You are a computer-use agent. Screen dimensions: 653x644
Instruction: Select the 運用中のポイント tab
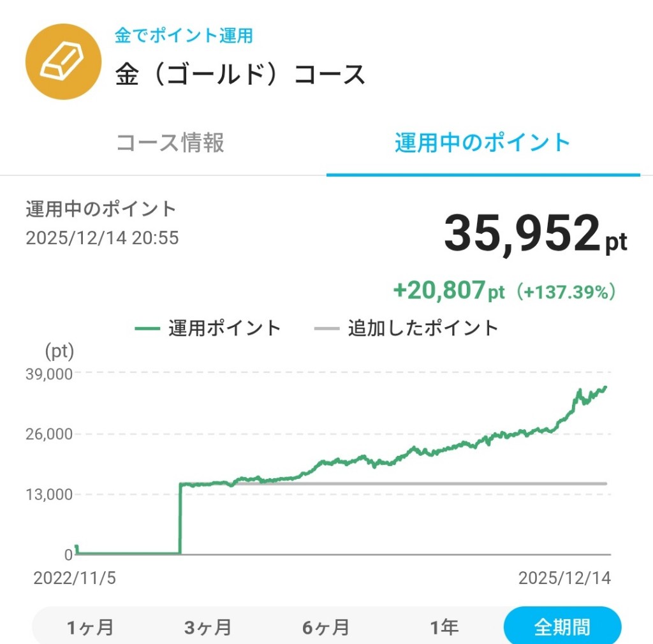[x=482, y=143]
